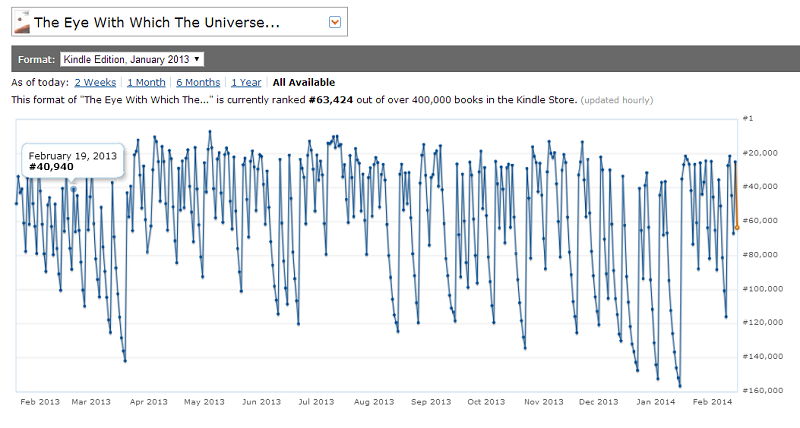Open the orange book selector arrow

click(x=335, y=22)
